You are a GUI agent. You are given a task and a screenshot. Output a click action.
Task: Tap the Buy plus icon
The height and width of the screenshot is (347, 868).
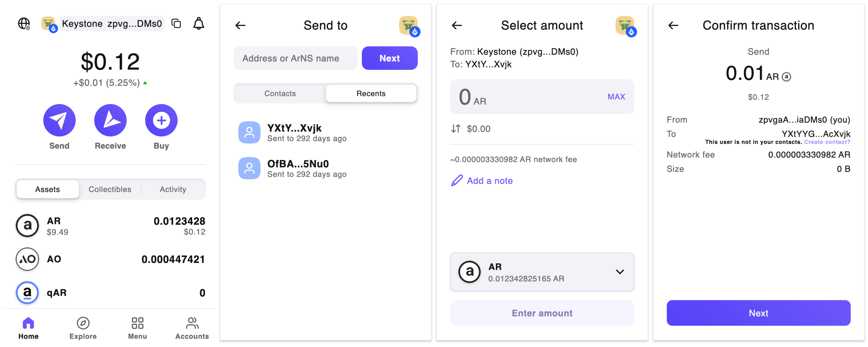point(161,120)
